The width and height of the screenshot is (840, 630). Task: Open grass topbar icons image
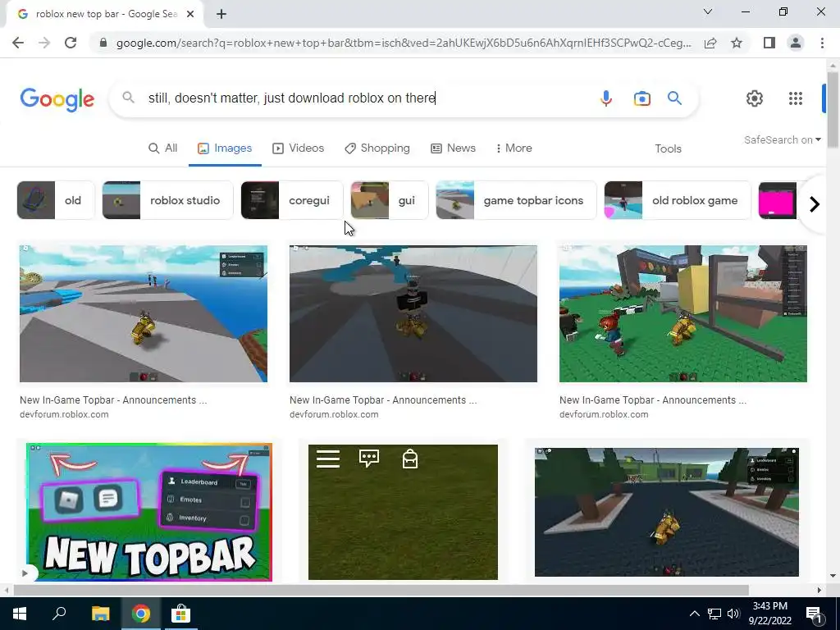(x=403, y=512)
